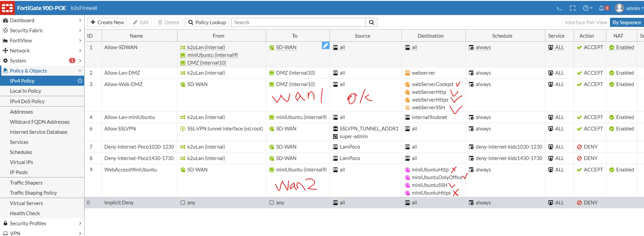The width and height of the screenshot is (644, 236).
Task: Favorite IPv4 Policy with star icon
Action: 80,81
